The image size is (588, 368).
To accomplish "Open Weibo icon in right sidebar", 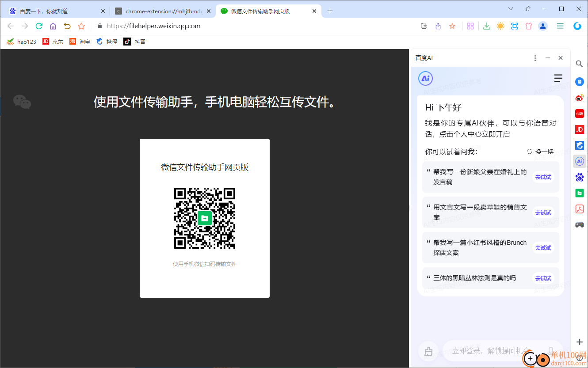I will (579, 98).
